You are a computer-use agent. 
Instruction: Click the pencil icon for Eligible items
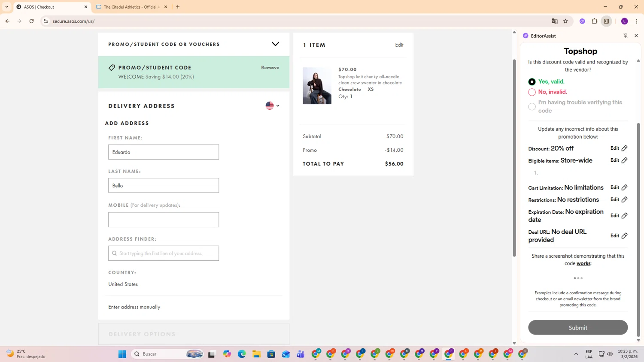point(625,160)
